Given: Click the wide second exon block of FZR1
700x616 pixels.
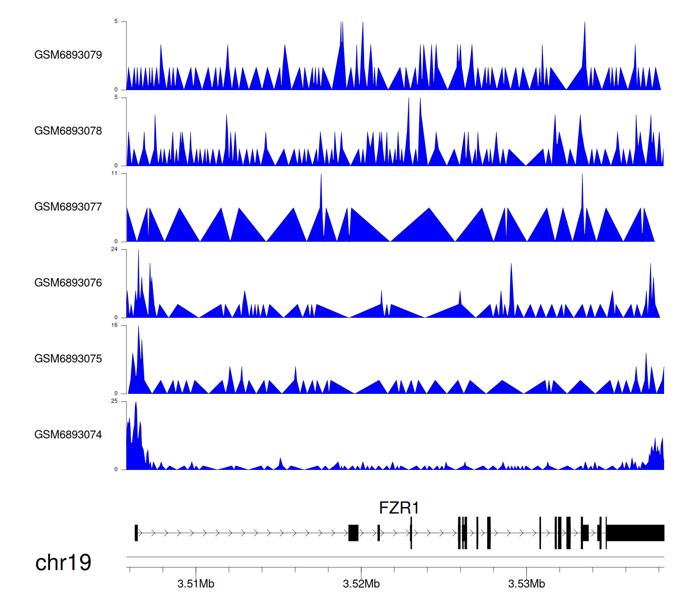Looking at the screenshot, I should click(353, 533).
